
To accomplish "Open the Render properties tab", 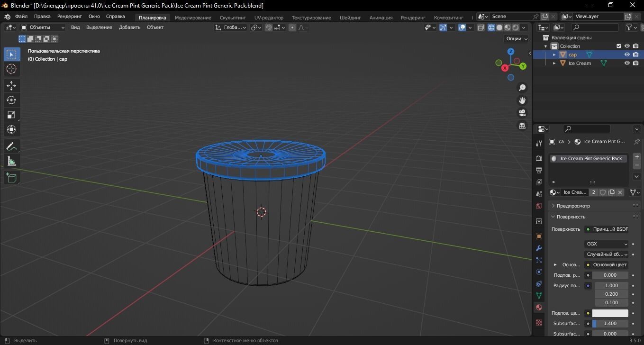I will 539,158.
